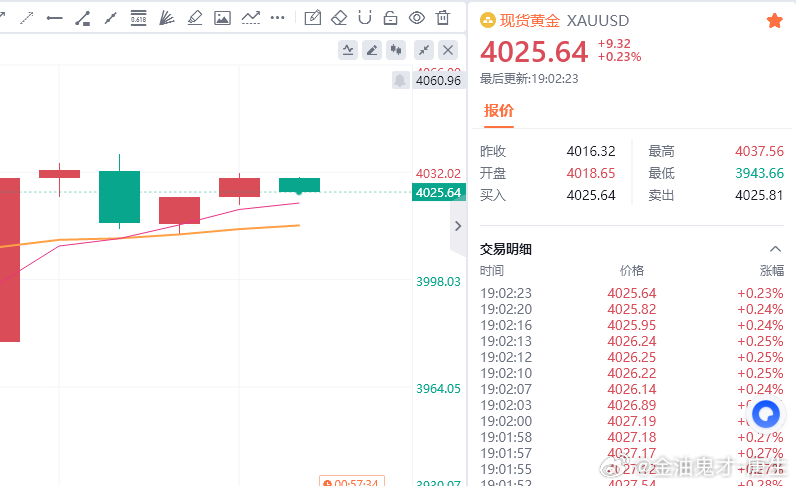
Task: Insert image using the picture tool
Action: tap(222, 18)
